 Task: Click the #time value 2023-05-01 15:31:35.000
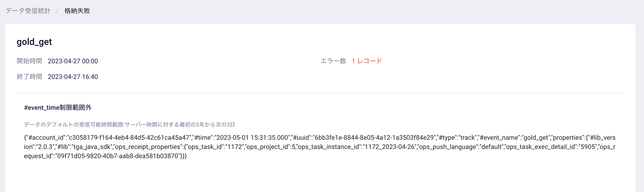(x=252, y=137)
